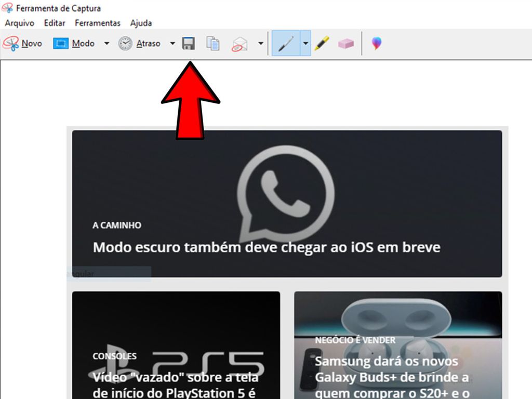Click the Modo button

74,44
